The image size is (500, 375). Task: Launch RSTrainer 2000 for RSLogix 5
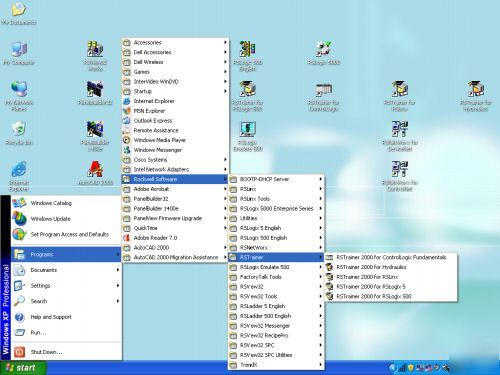[x=391, y=287]
